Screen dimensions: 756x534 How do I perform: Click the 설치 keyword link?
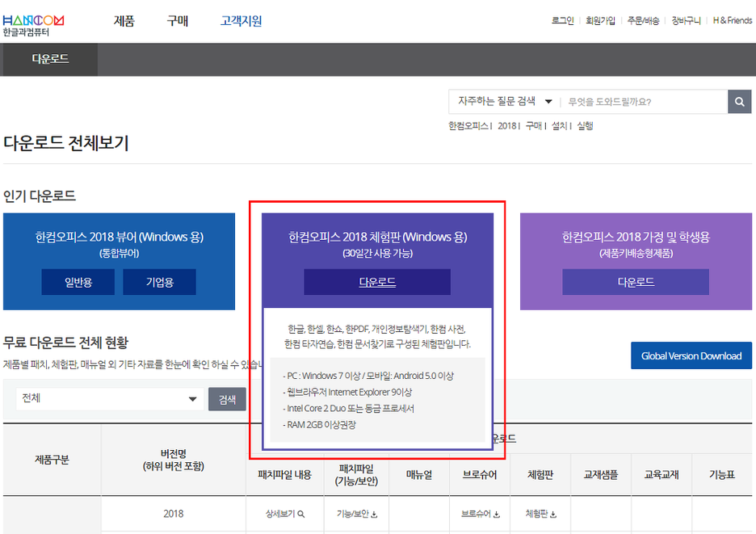559,126
